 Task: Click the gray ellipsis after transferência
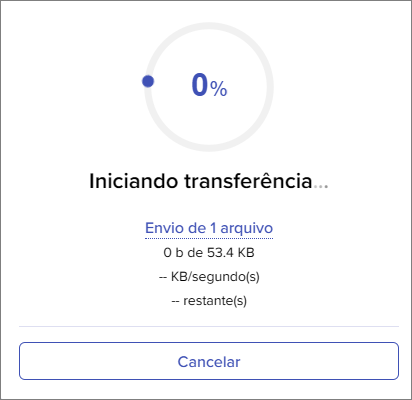click(x=321, y=187)
